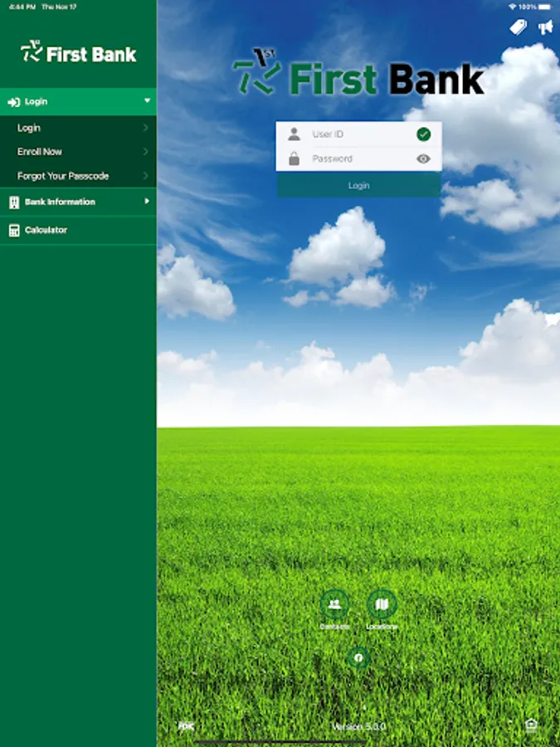Tap the Equal Housing Lender icon

coord(531,725)
